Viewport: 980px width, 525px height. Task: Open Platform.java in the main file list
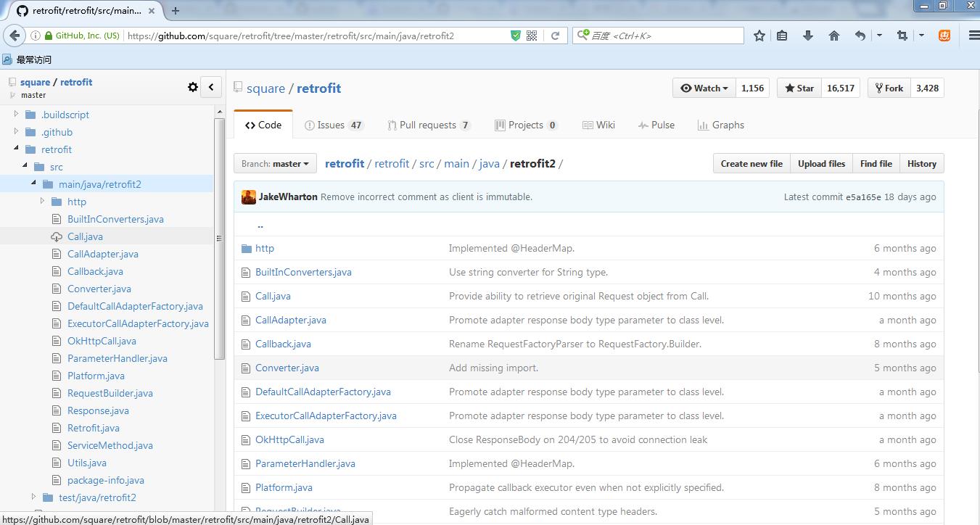[284, 487]
